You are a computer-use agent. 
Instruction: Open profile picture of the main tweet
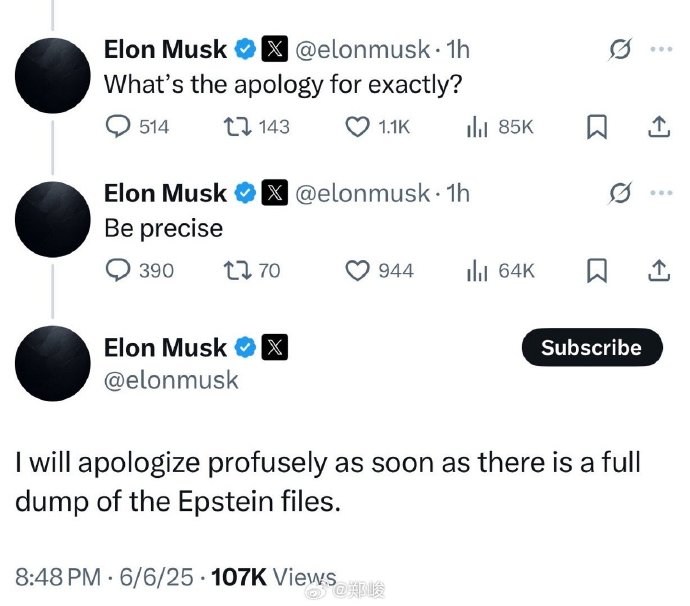[x=54, y=363]
